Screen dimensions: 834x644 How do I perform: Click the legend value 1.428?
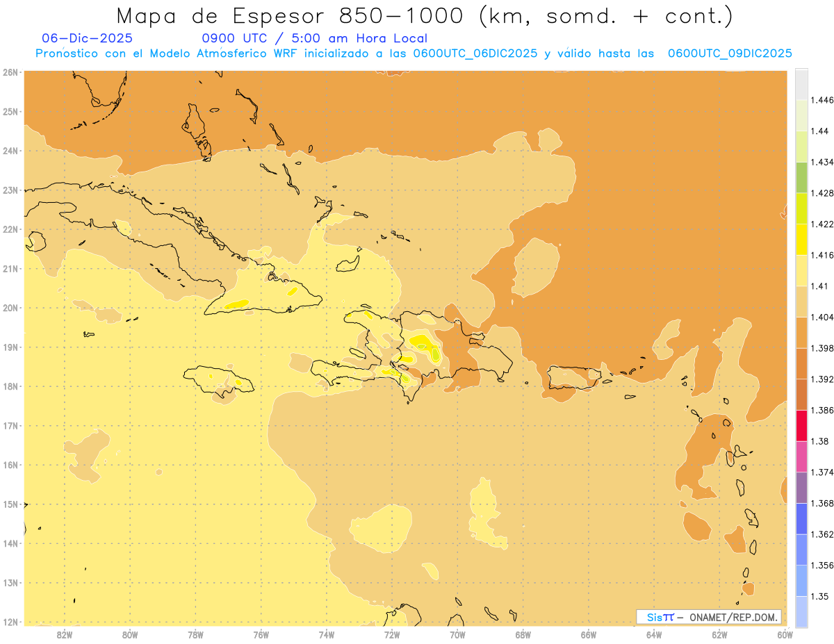coord(822,193)
